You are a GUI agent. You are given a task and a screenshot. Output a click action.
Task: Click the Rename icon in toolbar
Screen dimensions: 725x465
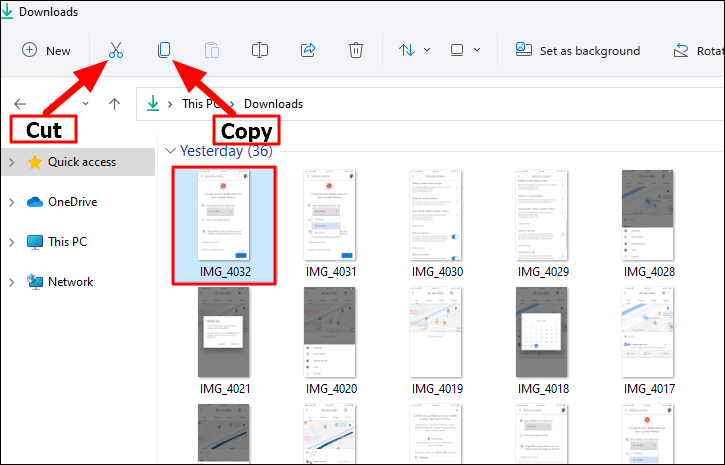260,50
